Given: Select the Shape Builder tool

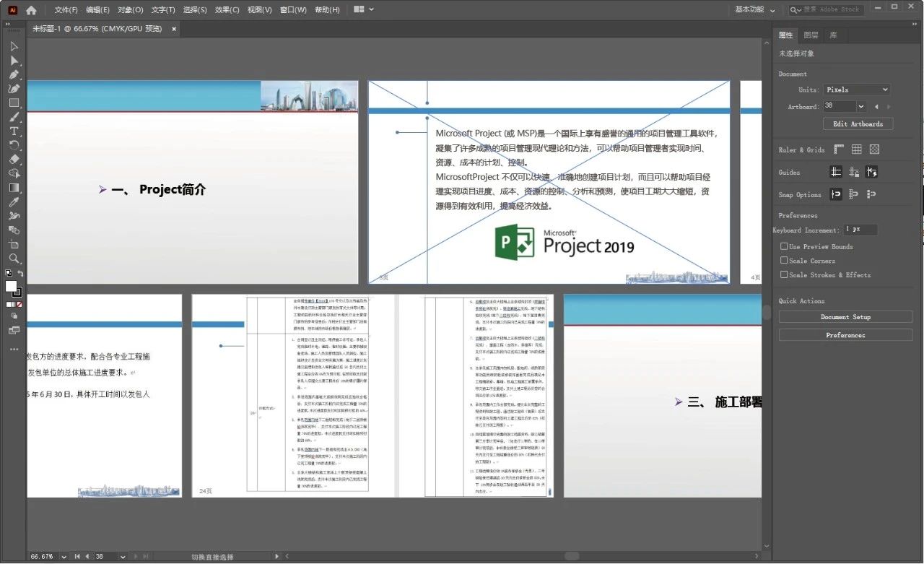Looking at the screenshot, I should click(14, 173).
